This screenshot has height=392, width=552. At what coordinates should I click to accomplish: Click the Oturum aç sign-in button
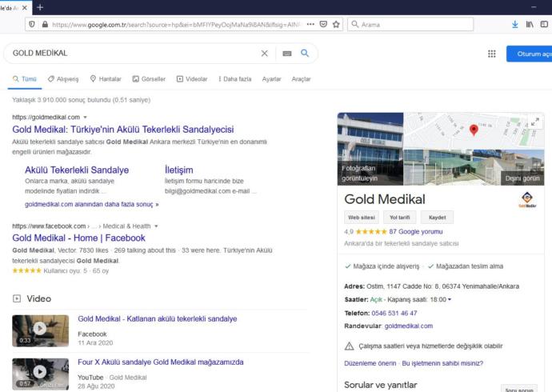[x=529, y=54]
